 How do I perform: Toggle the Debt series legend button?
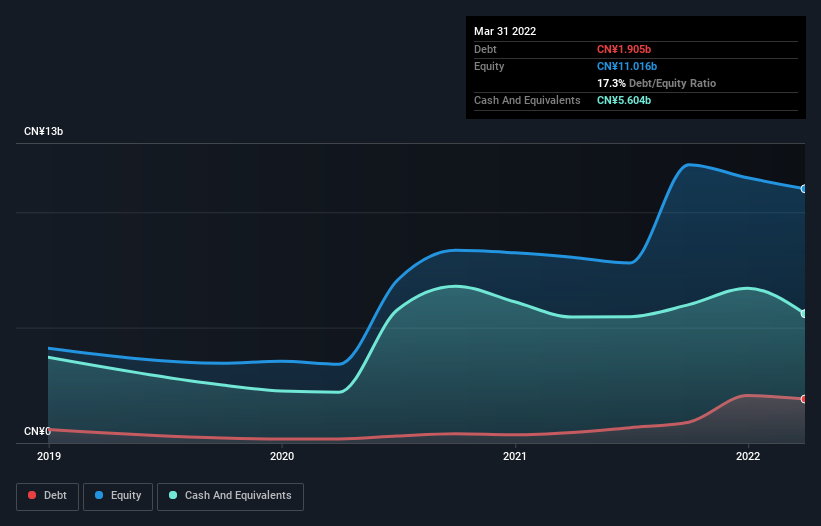47,496
